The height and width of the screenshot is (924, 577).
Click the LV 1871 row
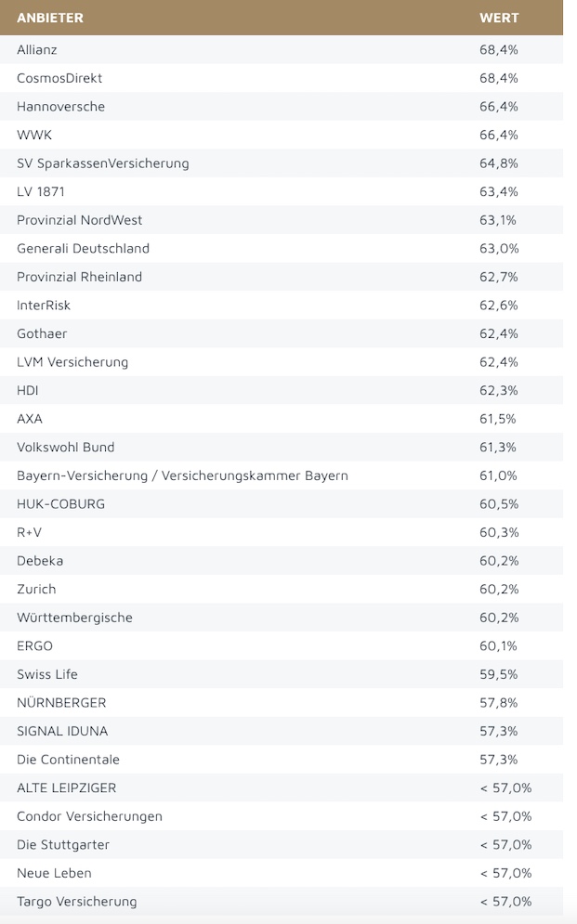(41, 191)
